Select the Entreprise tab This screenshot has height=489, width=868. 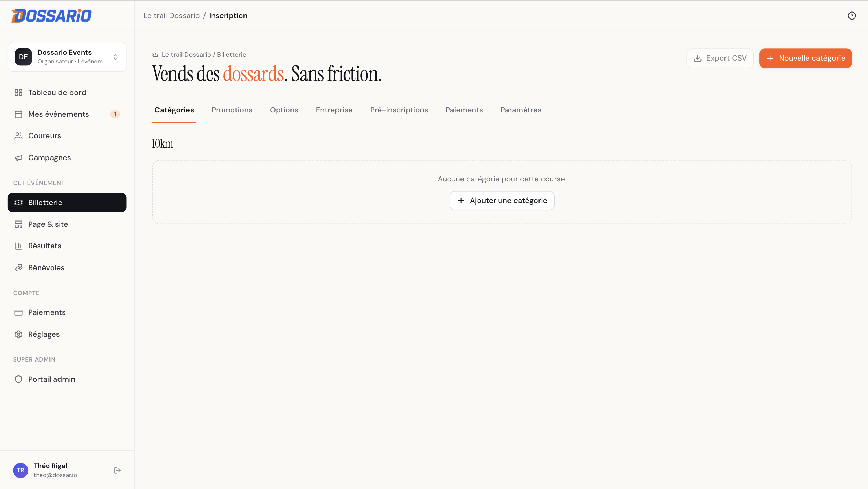pos(334,110)
